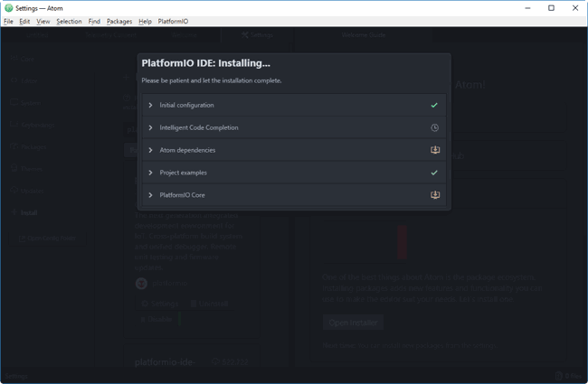Select Updates in settings sidebar
588x384 pixels.
click(27, 191)
